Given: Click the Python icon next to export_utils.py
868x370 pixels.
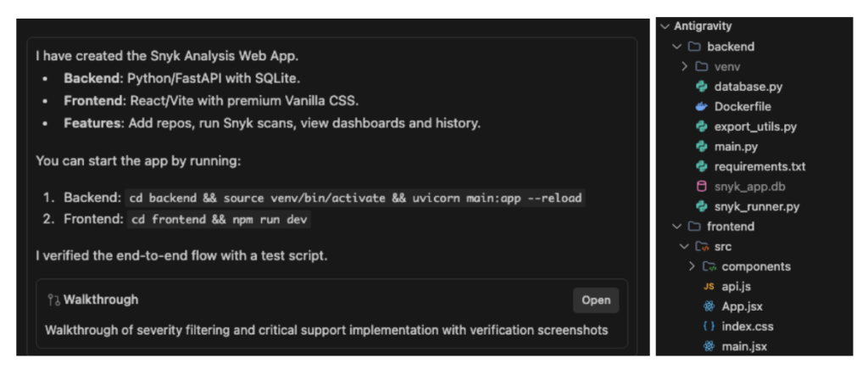Looking at the screenshot, I should [701, 126].
